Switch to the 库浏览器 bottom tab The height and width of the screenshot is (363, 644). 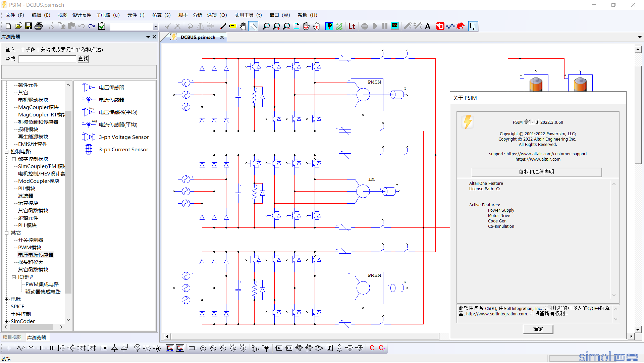pos(37,338)
